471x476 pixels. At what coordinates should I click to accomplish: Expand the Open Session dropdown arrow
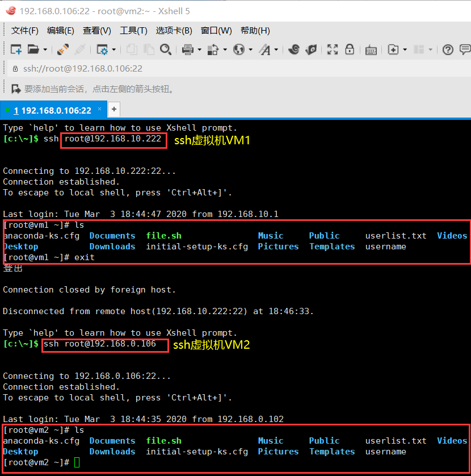45,49
